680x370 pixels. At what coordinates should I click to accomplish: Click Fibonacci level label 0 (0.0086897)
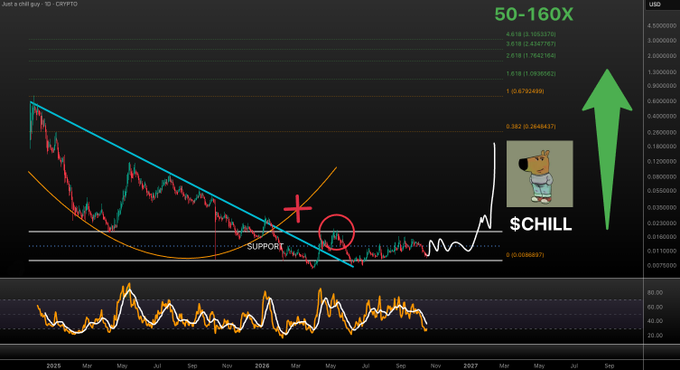point(525,255)
